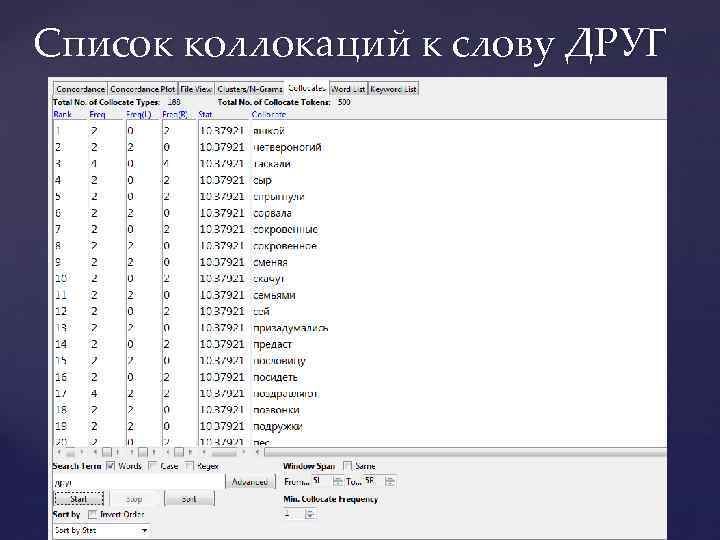The width and height of the screenshot is (720, 540).
Task: Enable the Case checkbox
Action: click(x=153, y=466)
